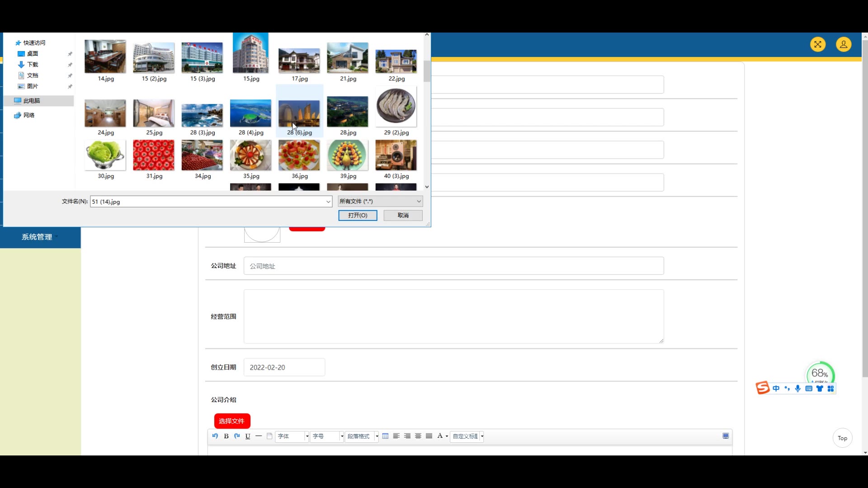Open the yellow user profile icon
868x488 pixels.
[x=844, y=44]
